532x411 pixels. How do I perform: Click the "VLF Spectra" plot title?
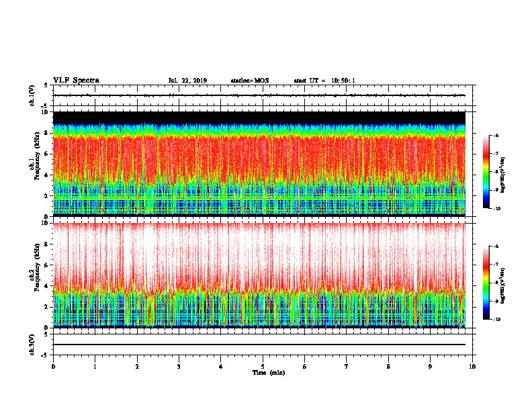click(76, 81)
